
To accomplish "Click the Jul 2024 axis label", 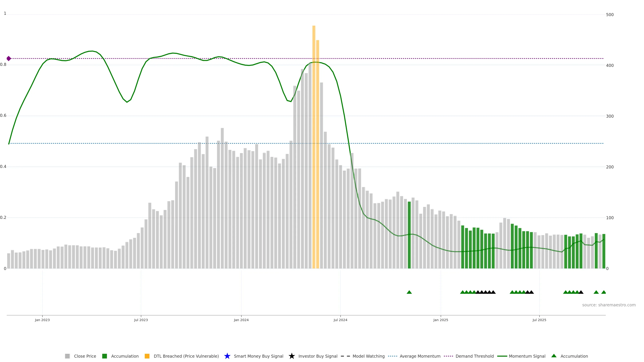I will [x=340, y=320].
